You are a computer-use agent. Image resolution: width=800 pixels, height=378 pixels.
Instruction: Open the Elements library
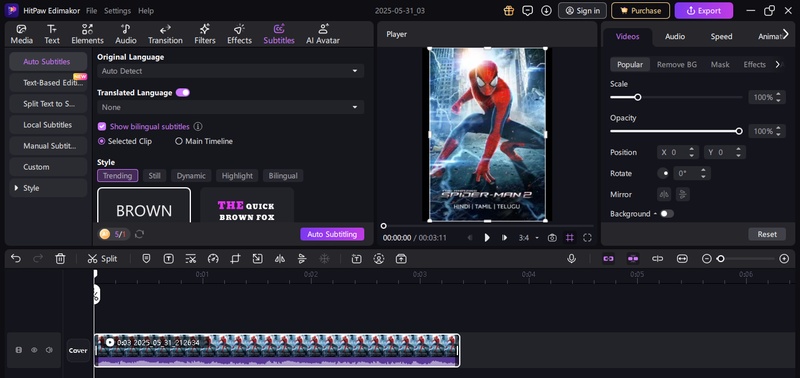pos(87,34)
